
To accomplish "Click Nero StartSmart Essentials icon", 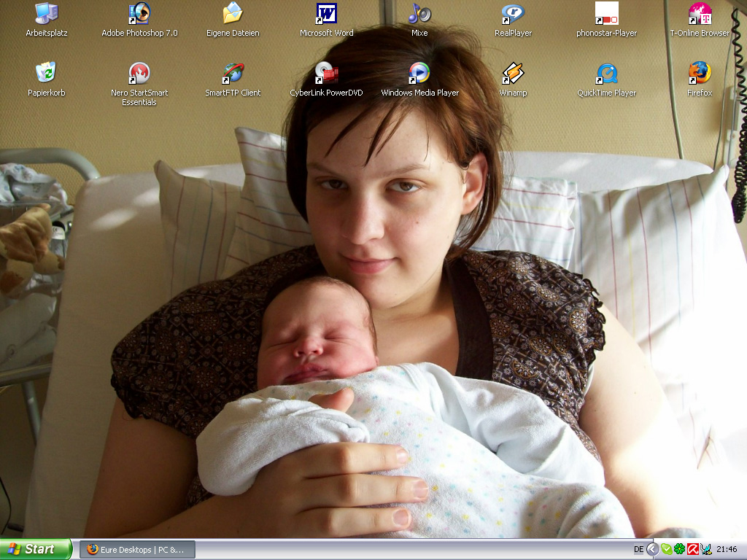I will pos(139,73).
